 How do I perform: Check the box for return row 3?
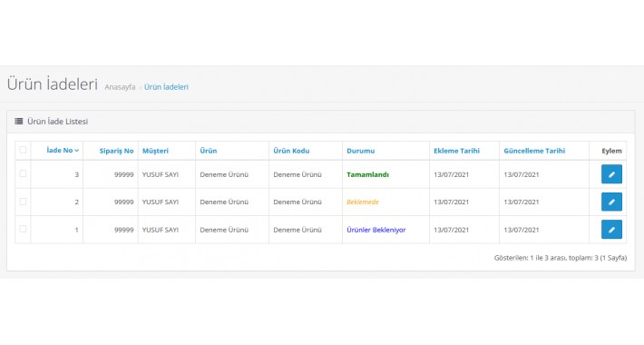pyautogui.click(x=23, y=173)
